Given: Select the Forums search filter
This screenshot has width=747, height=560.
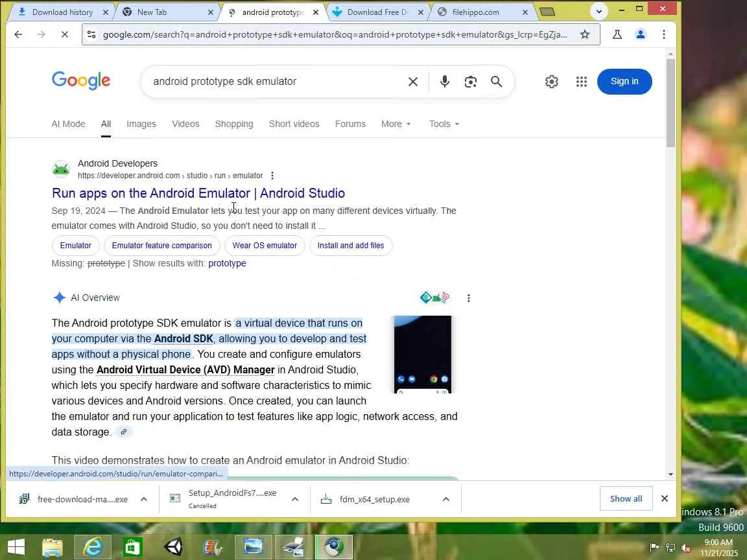Looking at the screenshot, I should (350, 124).
